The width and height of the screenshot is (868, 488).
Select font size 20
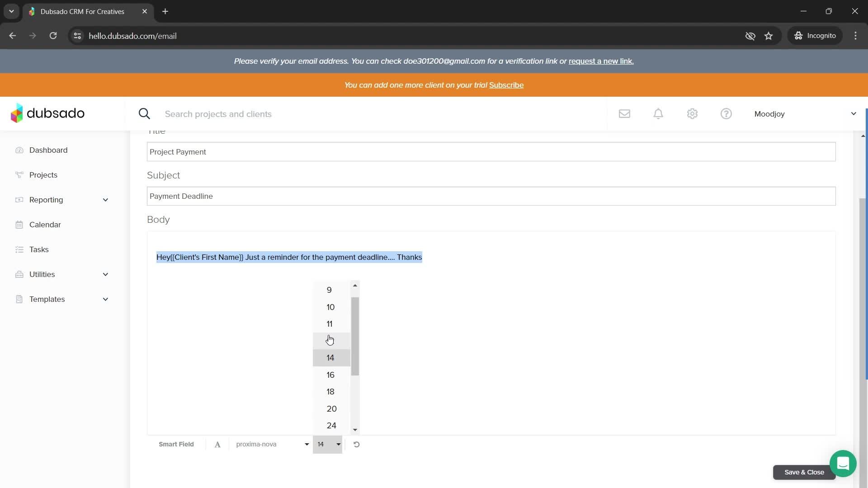(331, 409)
